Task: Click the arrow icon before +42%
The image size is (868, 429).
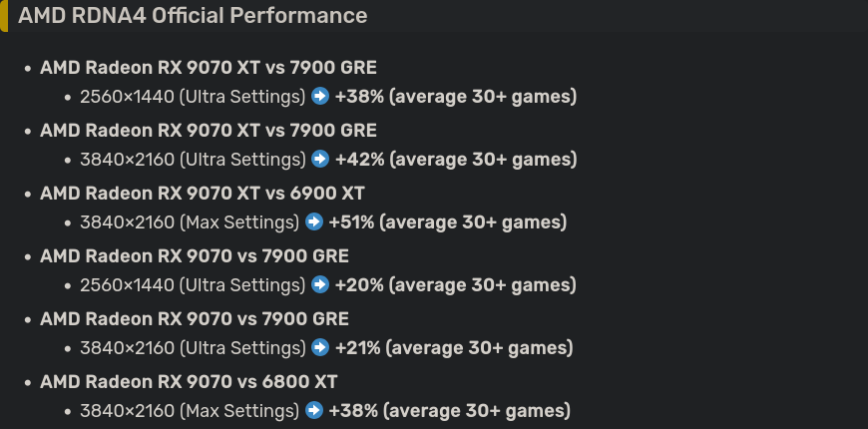Action: pyautogui.click(x=320, y=160)
